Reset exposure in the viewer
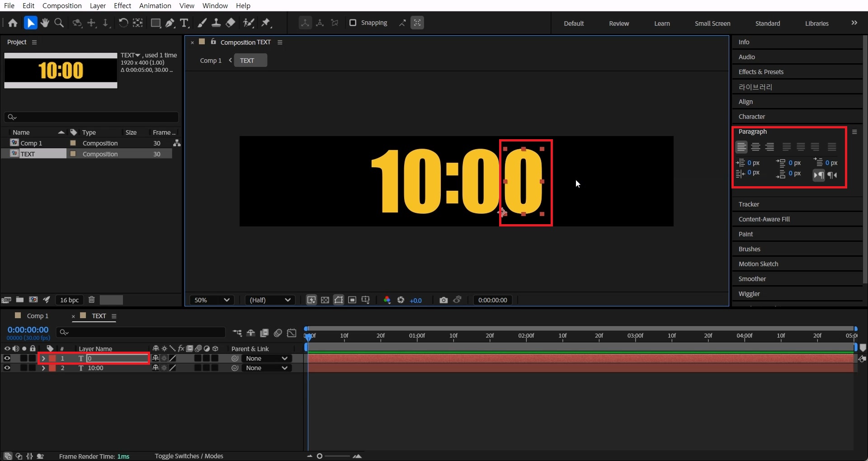 click(x=401, y=300)
